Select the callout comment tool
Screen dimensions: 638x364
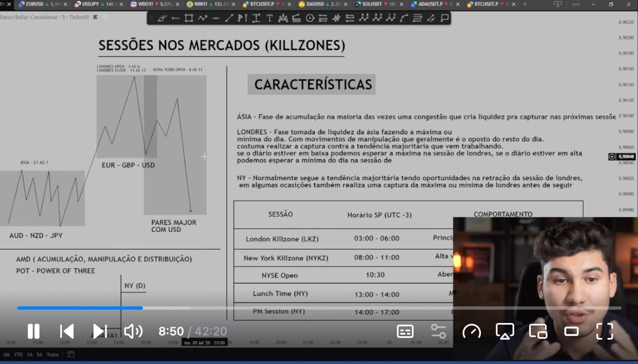445,18
